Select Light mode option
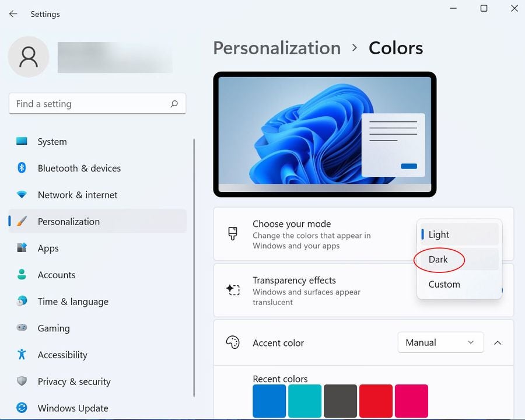Screen dimensions: 525x420 (x=460, y=234)
